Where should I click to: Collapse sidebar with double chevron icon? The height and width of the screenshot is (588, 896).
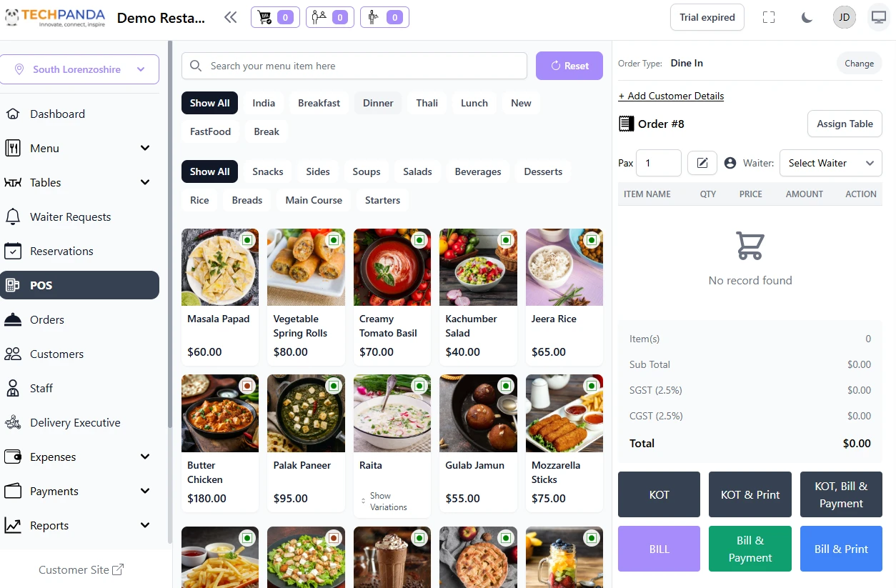click(x=230, y=18)
